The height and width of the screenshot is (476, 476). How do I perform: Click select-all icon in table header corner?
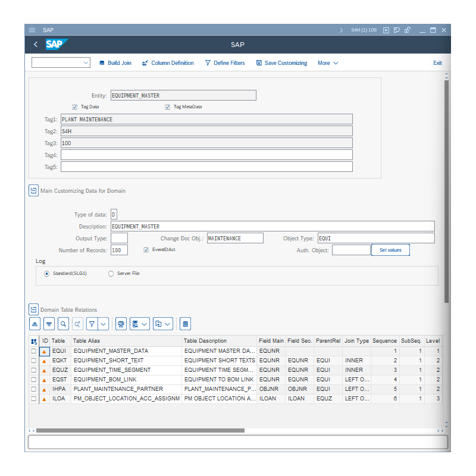tap(34, 341)
